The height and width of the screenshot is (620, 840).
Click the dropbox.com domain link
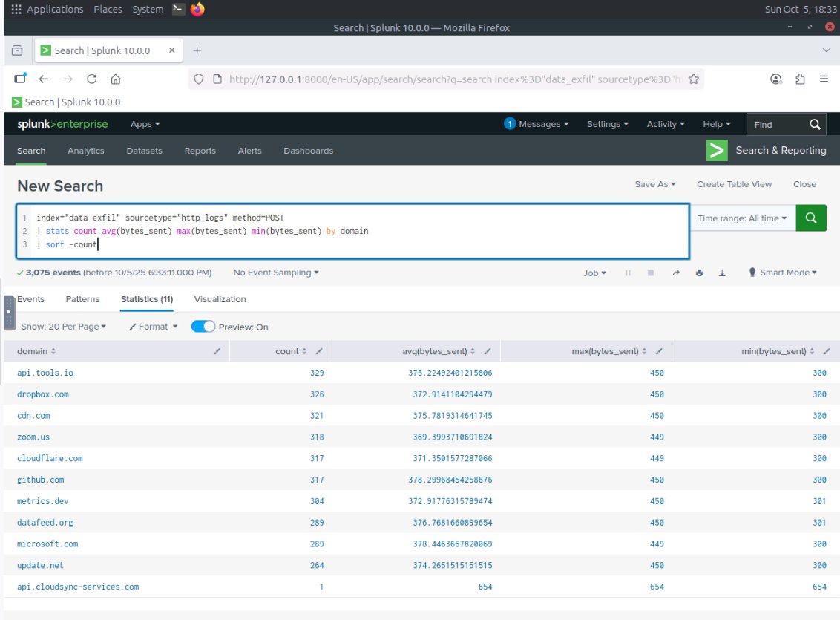(43, 394)
